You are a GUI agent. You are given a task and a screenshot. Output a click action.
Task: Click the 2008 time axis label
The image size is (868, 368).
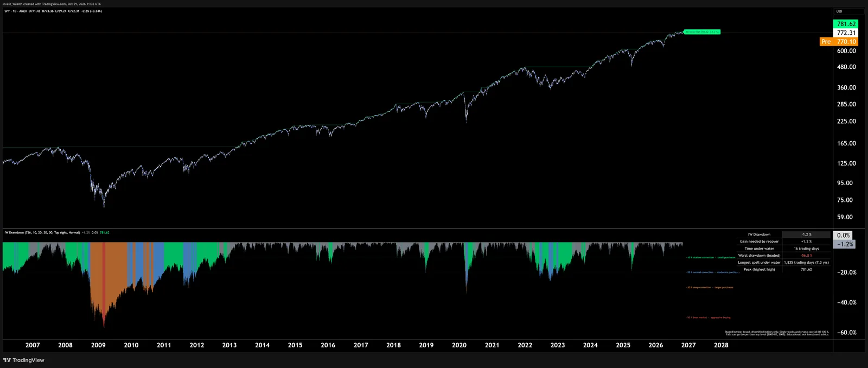65,345
